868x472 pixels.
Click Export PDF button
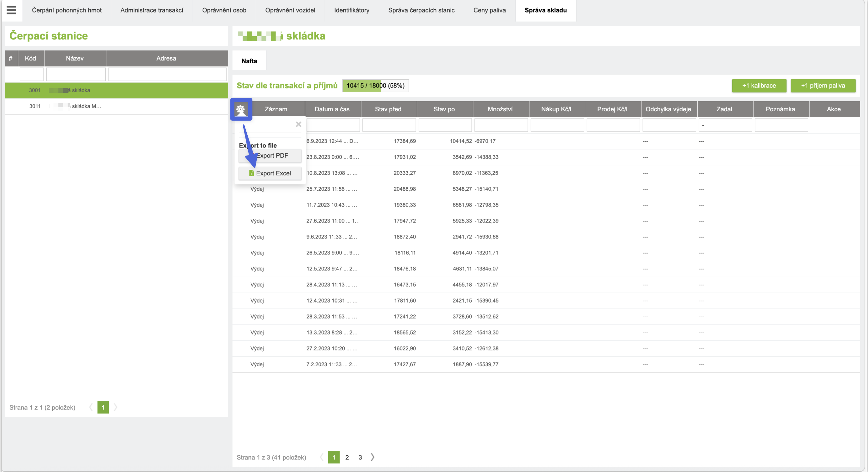270,156
